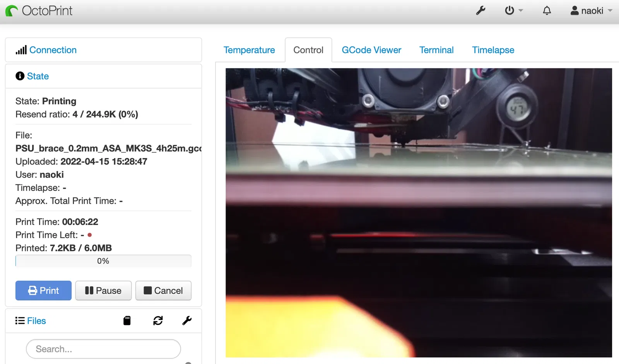This screenshot has width=619, height=364.
Task: Click the file Search input field
Action: (103, 349)
